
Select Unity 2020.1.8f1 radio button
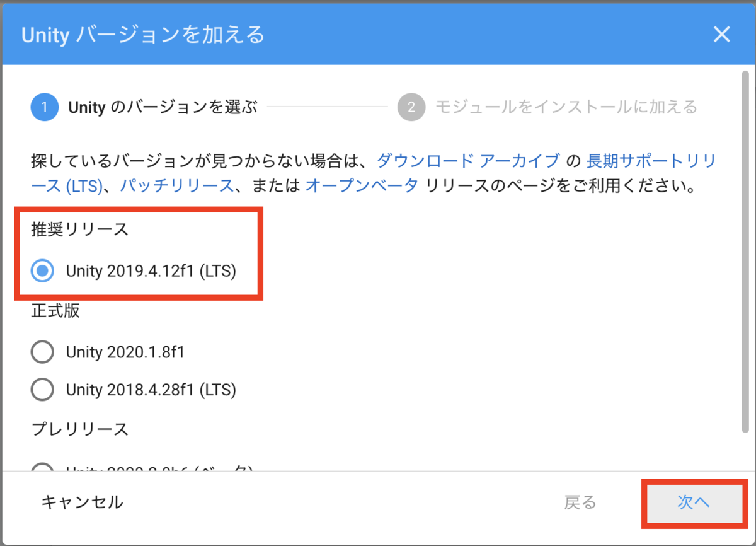42,352
